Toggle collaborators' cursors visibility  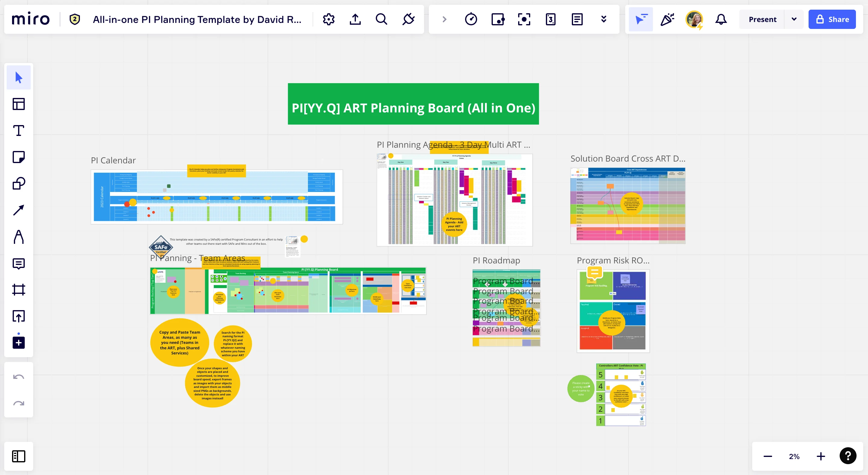tap(641, 19)
